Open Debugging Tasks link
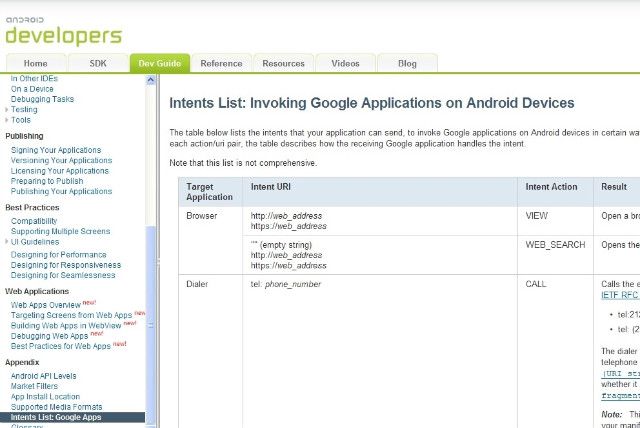The image size is (640, 428). pos(42,99)
